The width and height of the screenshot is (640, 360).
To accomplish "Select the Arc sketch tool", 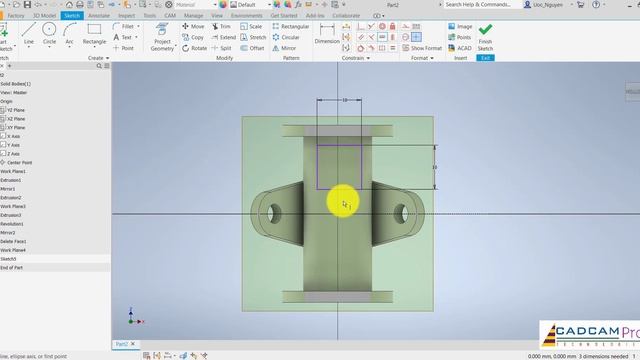I will point(69,34).
